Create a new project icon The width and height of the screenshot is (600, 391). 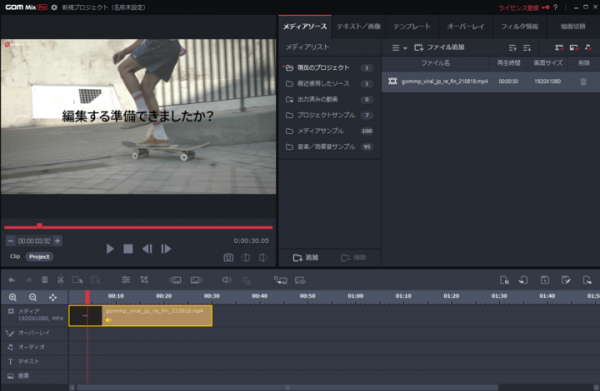pos(504,280)
